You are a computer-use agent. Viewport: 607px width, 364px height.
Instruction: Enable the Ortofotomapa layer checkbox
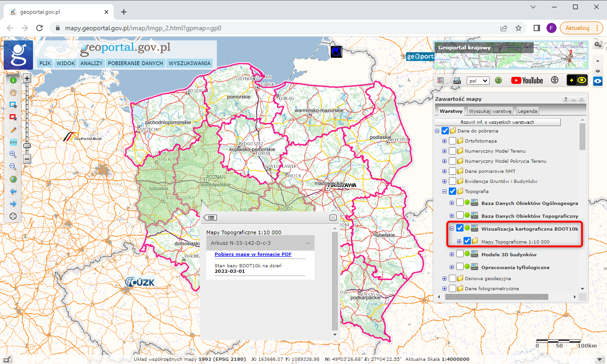tap(452, 141)
